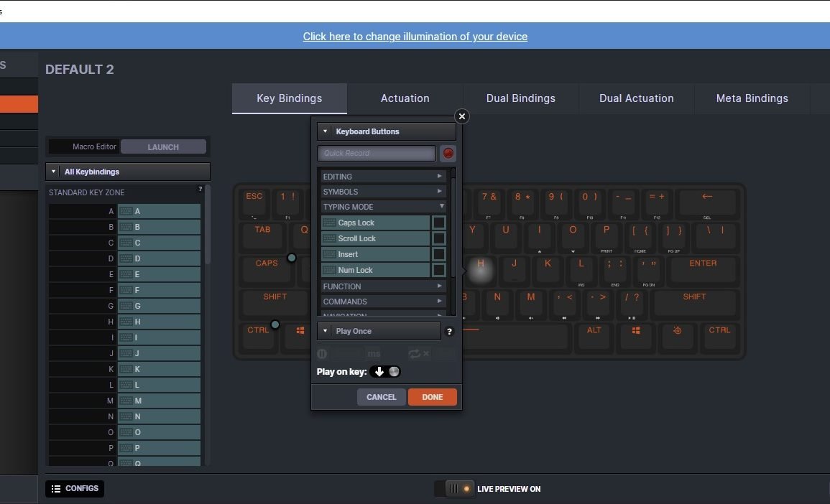Select the B key binding row

click(x=124, y=227)
